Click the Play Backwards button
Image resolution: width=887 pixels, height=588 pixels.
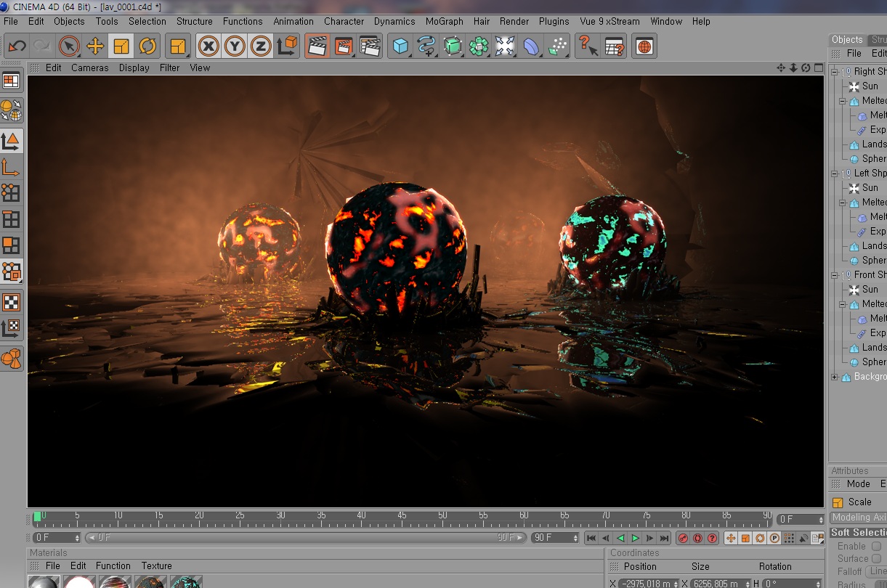620,538
